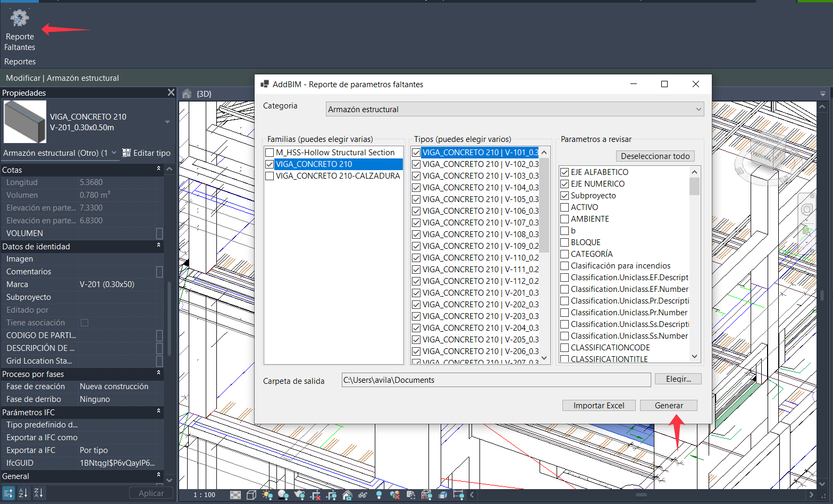Collapse the Datos de identidad section
The image size is (833, 504).
[x=158, y=246]
